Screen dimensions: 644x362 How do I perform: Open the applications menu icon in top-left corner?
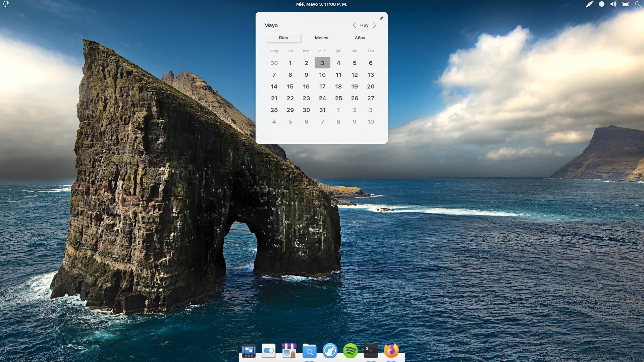(6, 4)
